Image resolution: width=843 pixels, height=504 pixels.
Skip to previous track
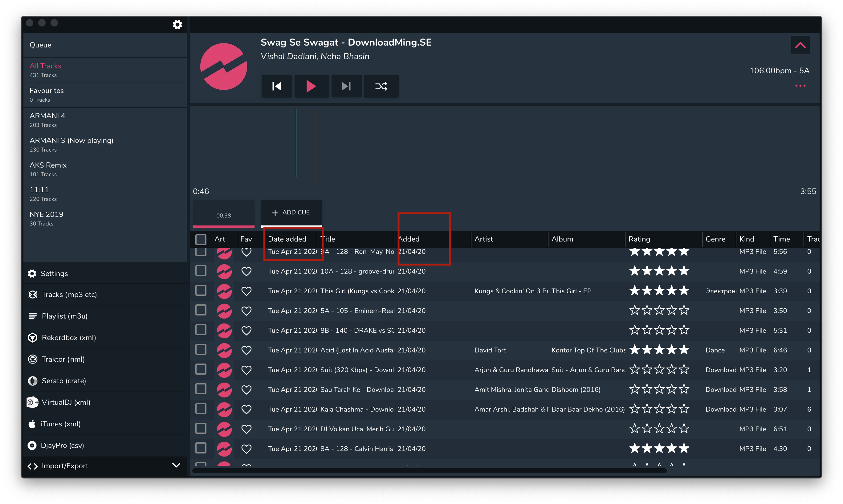click(x=277, y=86)
